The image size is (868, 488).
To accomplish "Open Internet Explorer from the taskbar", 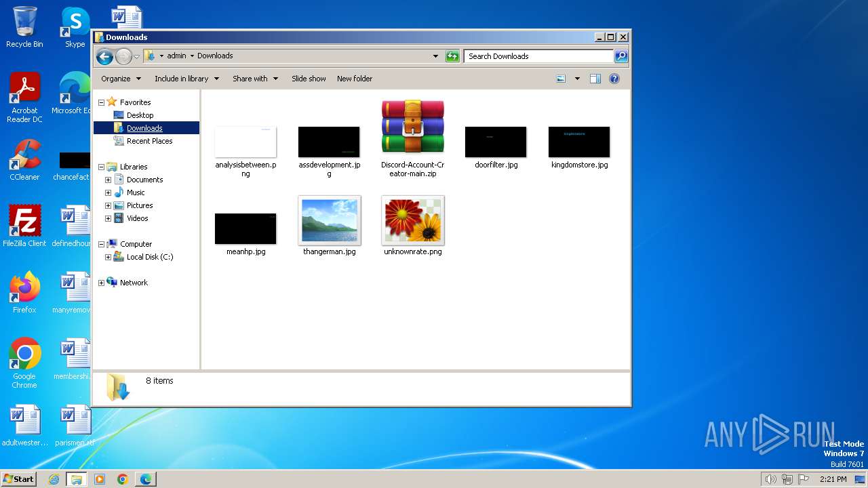I will tap(54, 479).
